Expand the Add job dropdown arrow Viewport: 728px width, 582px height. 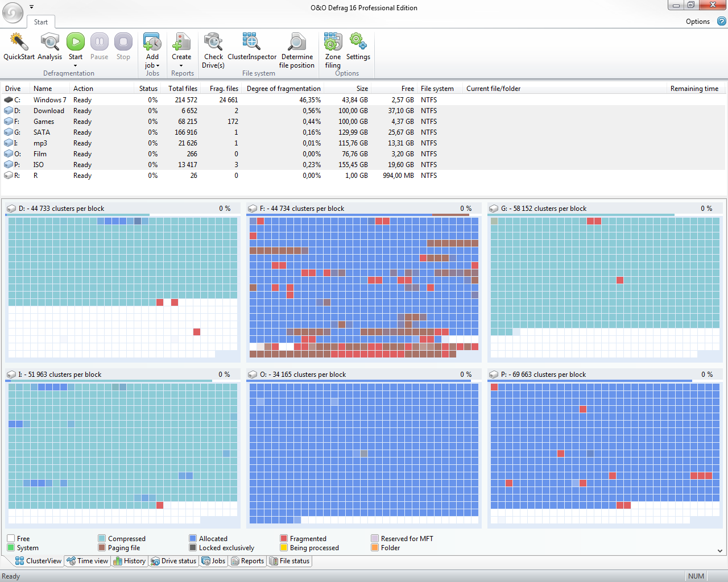(158, 65)
